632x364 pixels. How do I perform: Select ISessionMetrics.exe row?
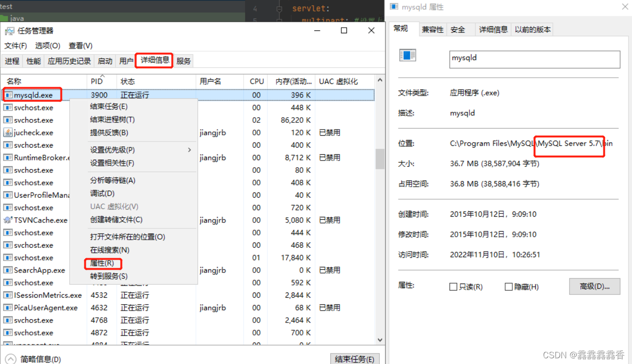point(188,295)
